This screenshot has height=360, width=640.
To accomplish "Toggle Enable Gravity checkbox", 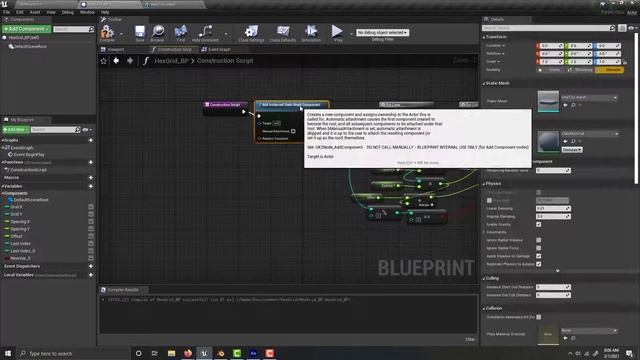I will 539,224.
